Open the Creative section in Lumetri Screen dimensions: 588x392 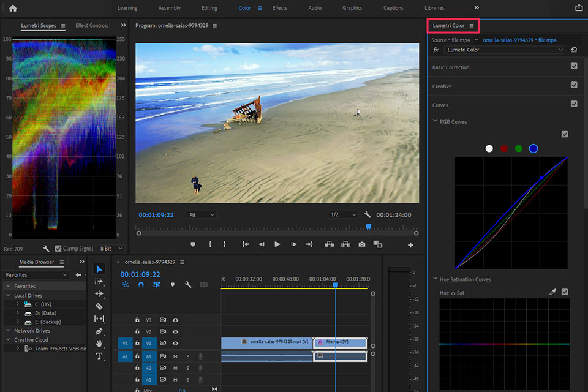tap(442, 86)
